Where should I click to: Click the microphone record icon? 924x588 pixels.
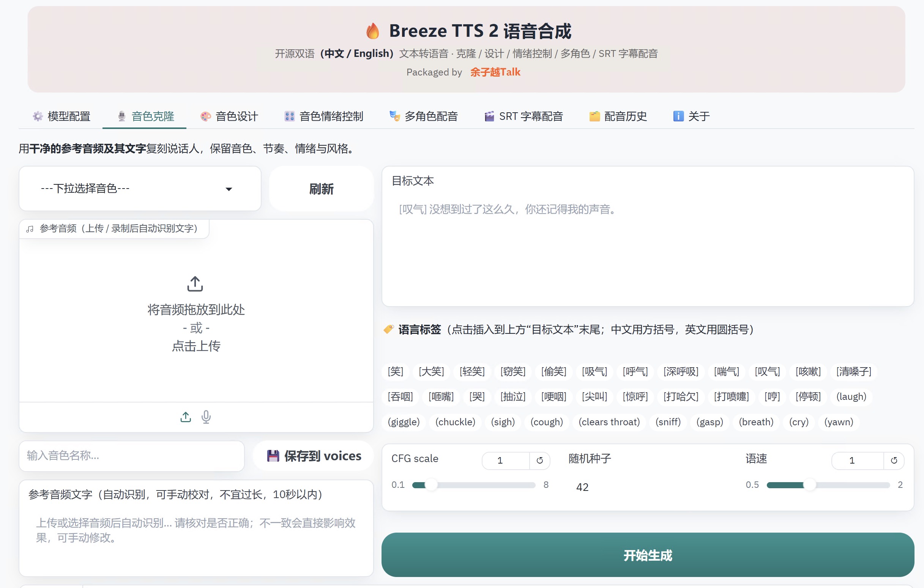206,417
